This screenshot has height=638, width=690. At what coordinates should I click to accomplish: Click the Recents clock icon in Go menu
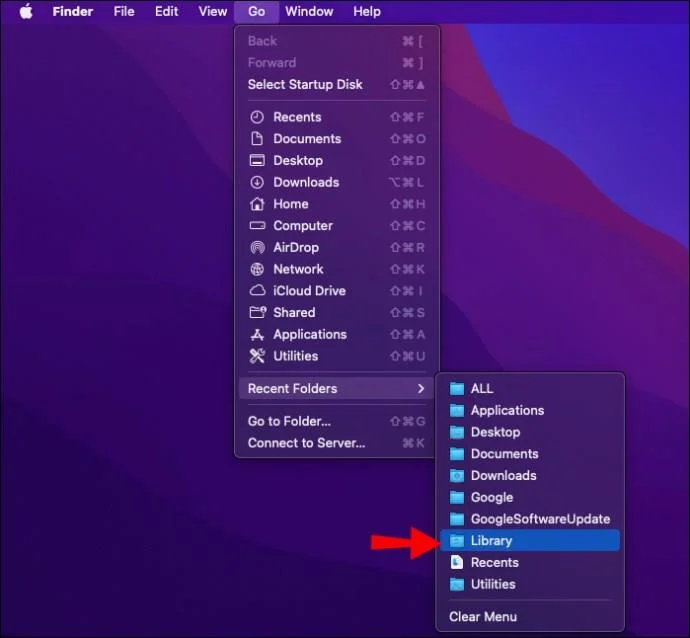[x=257, y=117]
